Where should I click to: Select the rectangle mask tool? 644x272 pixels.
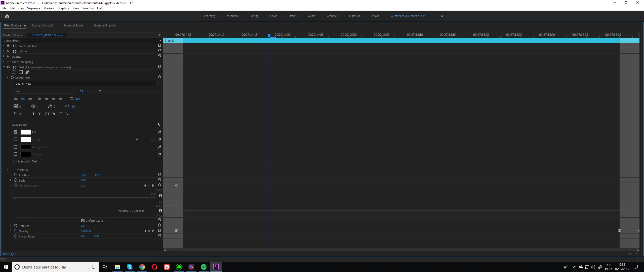[x=21, y=72]
